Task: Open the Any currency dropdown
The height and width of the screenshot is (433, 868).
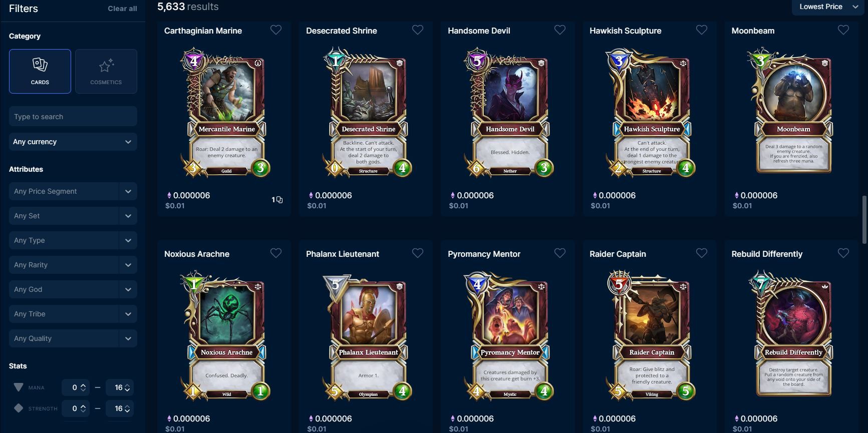Action: click(73, 142)
